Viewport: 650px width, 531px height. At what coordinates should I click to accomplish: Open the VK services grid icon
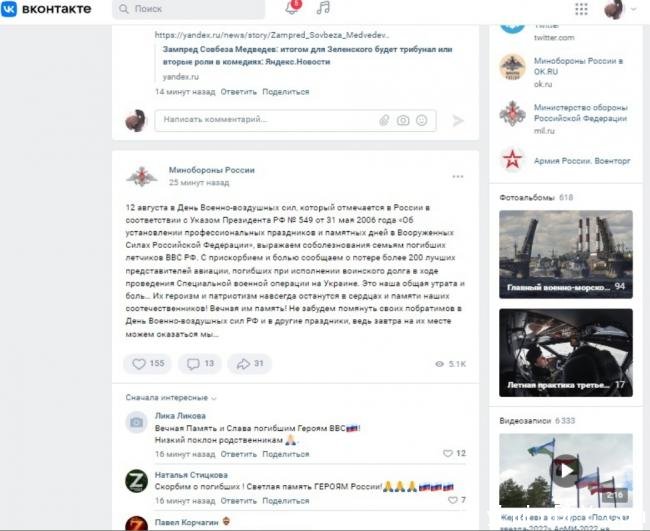pyautogui.click(x=581, y=9)
